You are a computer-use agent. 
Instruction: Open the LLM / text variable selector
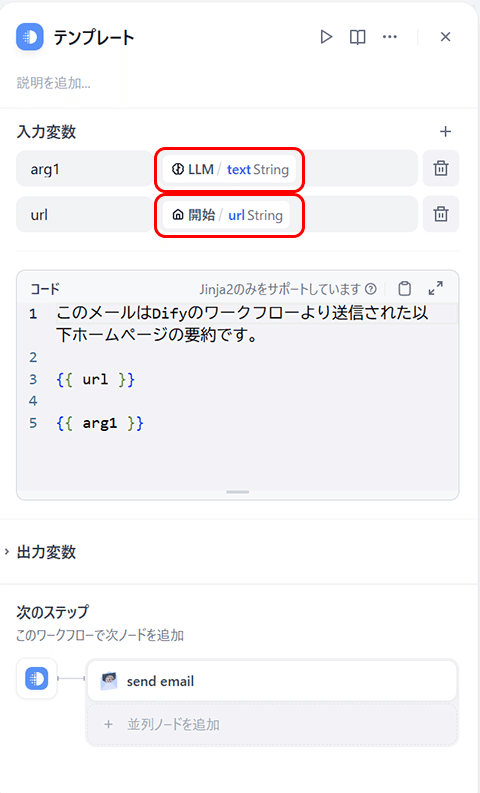(x=229, y=169)
